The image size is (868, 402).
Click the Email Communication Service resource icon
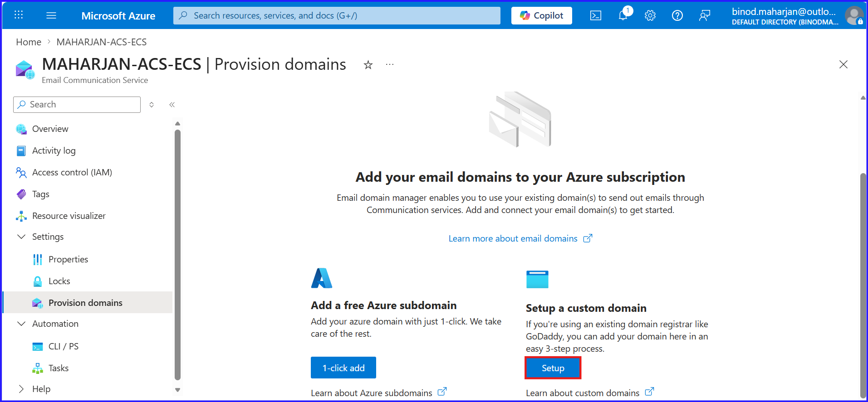25,70
